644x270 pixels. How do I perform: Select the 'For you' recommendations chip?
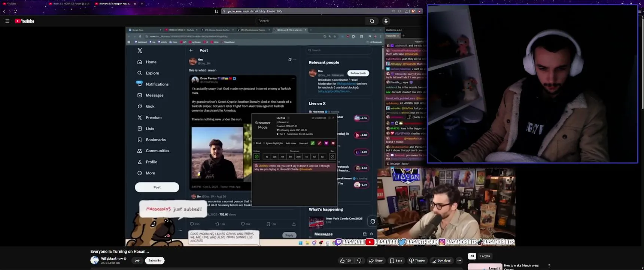coord(485,256)
